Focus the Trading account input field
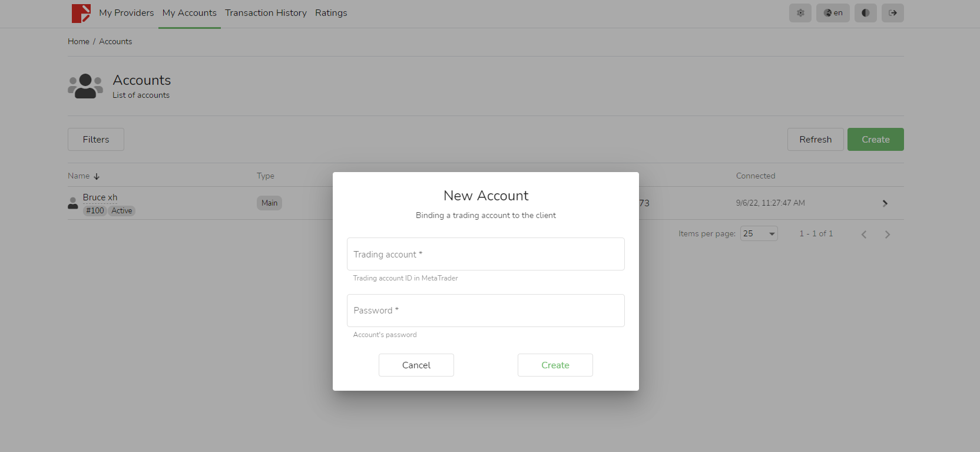Screen dimensions: 980x452 pos(485,255)
